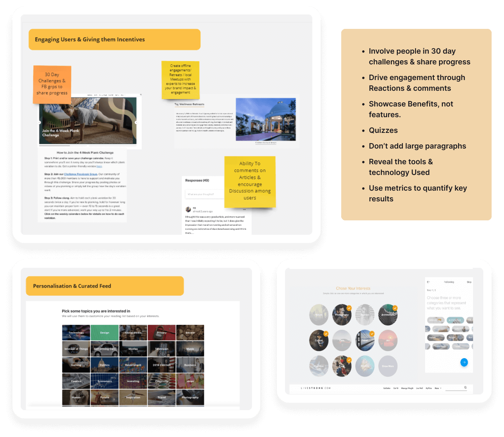Click the blue next arrow button
Viewport: 504px width, 437px height.
464,362
